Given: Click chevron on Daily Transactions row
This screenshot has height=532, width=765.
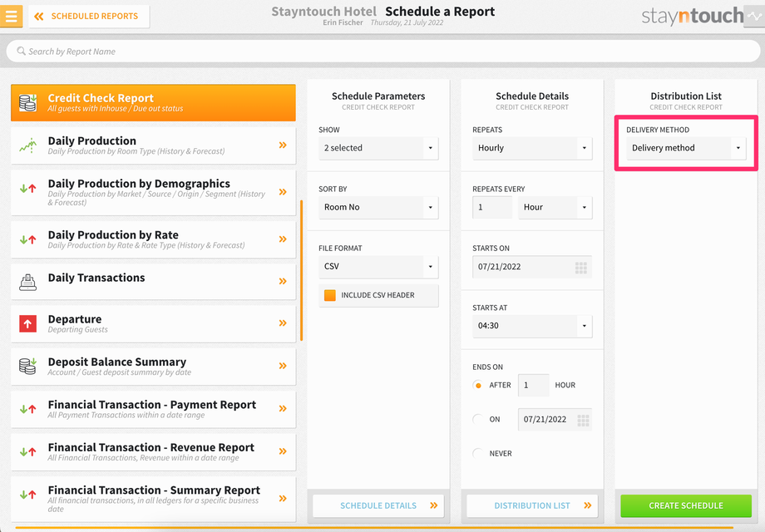Looking at the screenshot, I should [283, 281].
